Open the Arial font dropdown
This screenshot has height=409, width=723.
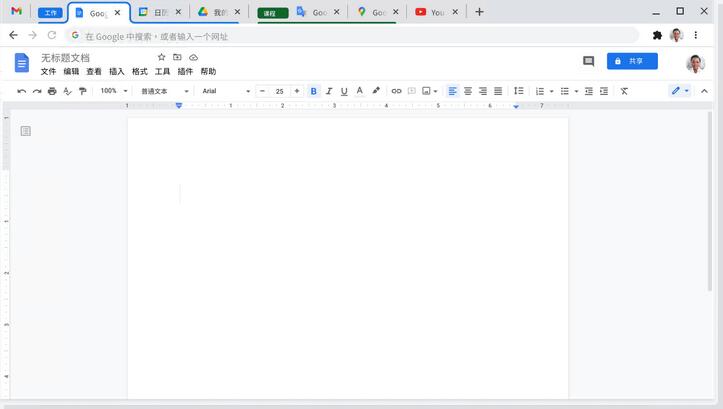[226, 91]
